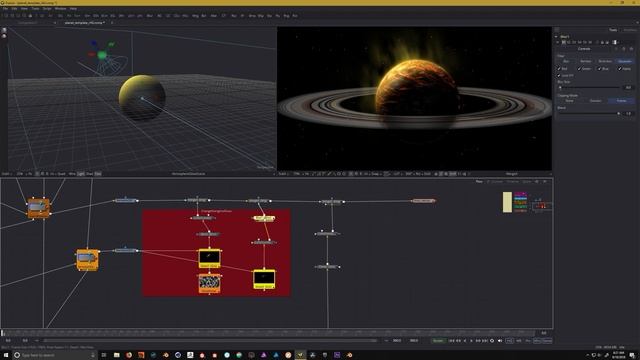
Task: Open the right viewer Merge3 dropdown
Action: [x=550, y=174]
